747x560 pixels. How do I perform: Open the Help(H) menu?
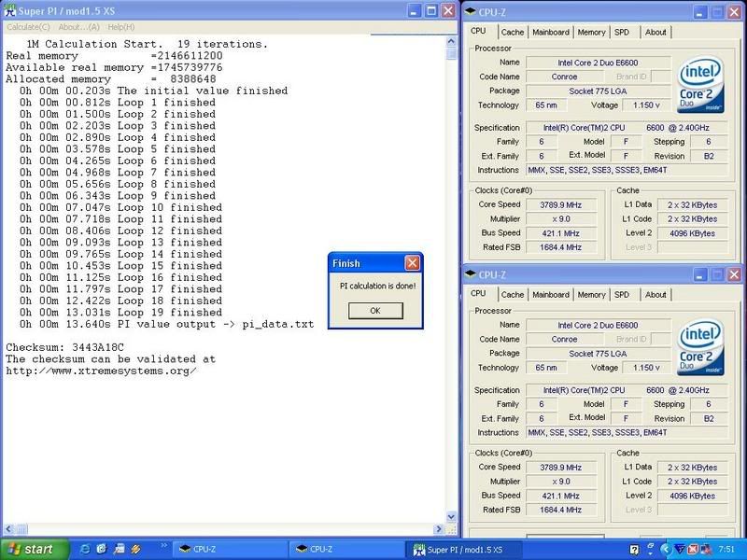[x=121, y=27]
